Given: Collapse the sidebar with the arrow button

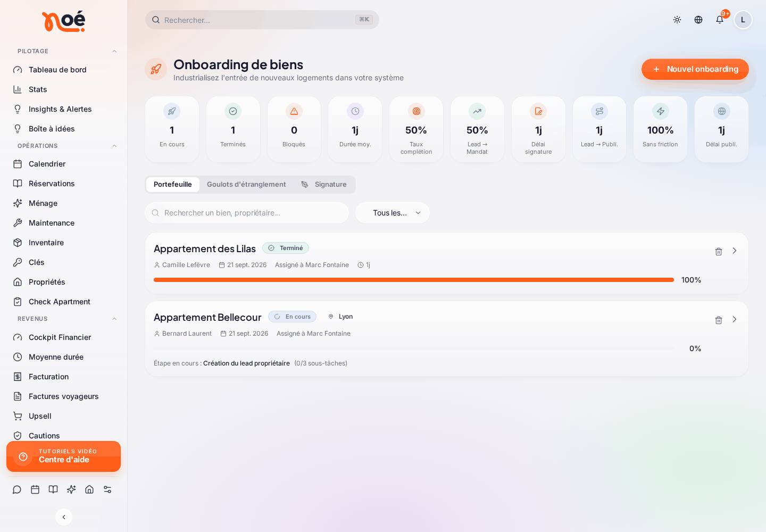Looking at the screenshot, I should coord(64,517).
